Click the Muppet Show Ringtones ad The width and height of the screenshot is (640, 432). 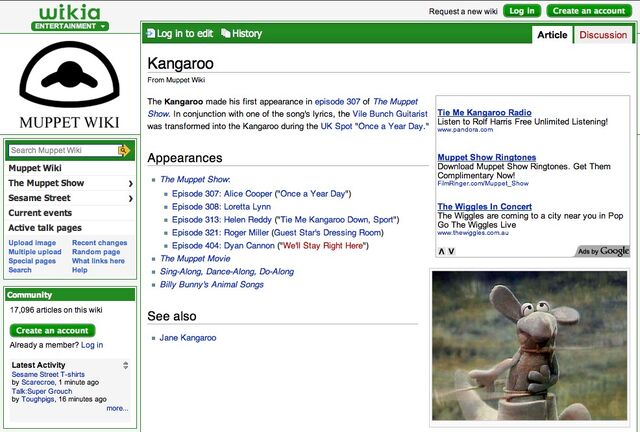click(x=487, y=157)
